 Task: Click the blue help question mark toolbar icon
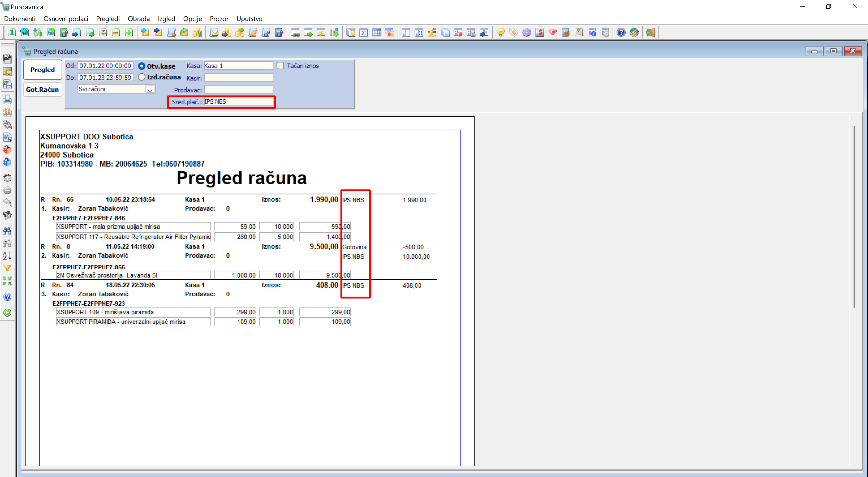coord(621,32)
